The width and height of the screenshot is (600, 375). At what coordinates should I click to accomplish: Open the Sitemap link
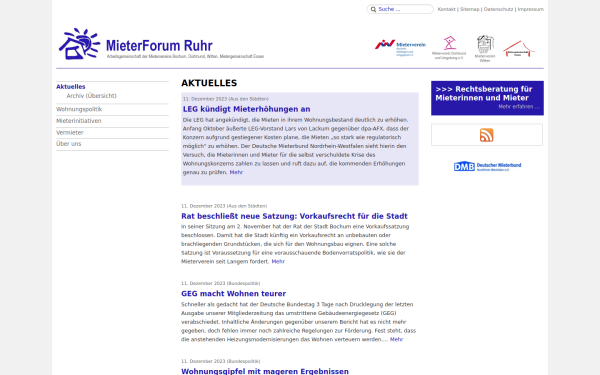(469, 9)
